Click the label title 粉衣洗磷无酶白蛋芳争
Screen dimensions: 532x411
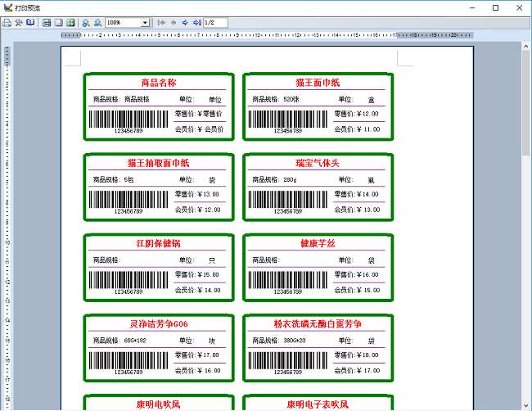(x=318, y=323)
